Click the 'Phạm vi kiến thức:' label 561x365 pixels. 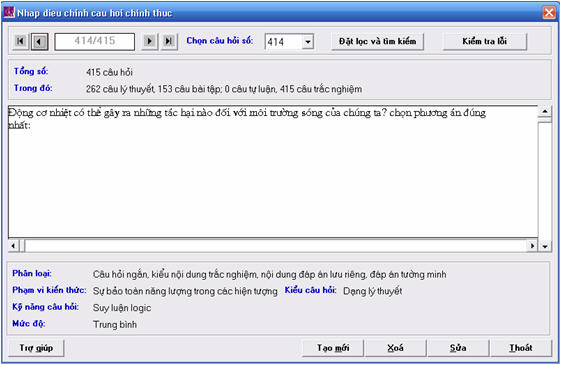pos(49,290)
